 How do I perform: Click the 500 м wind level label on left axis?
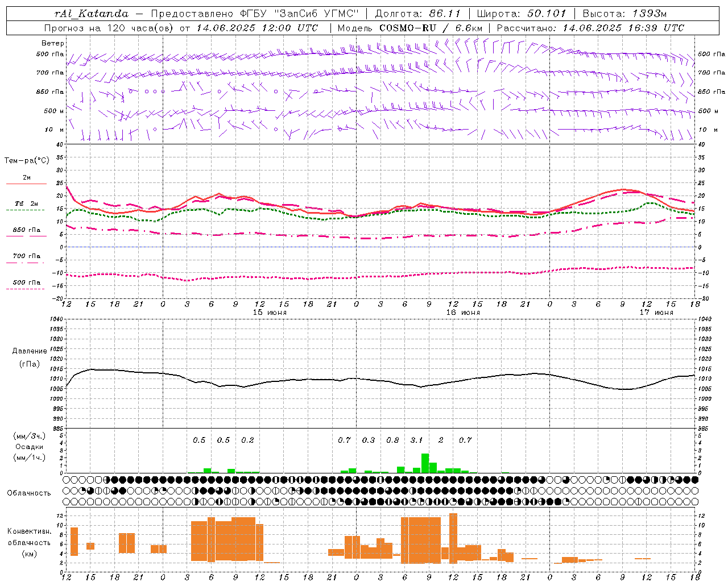[x=54, y=111]
